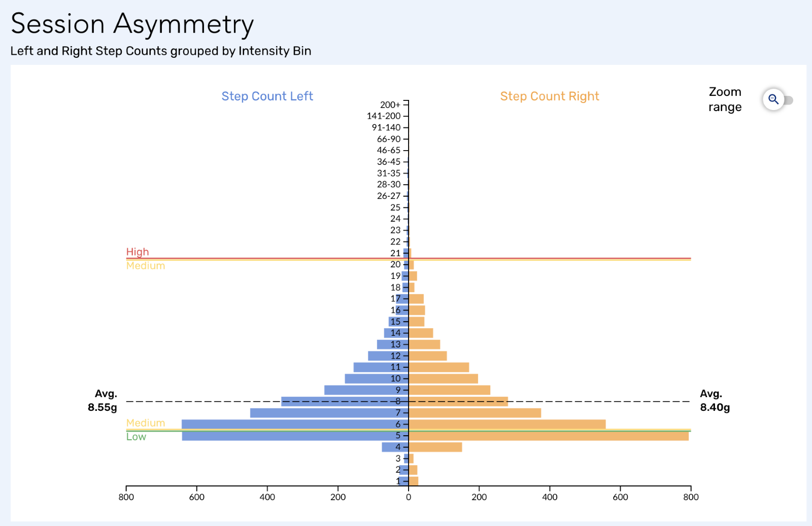Click the 'Step Count Right' heading
The height and width of the screenshot is (526, 812).
[550, 96]
